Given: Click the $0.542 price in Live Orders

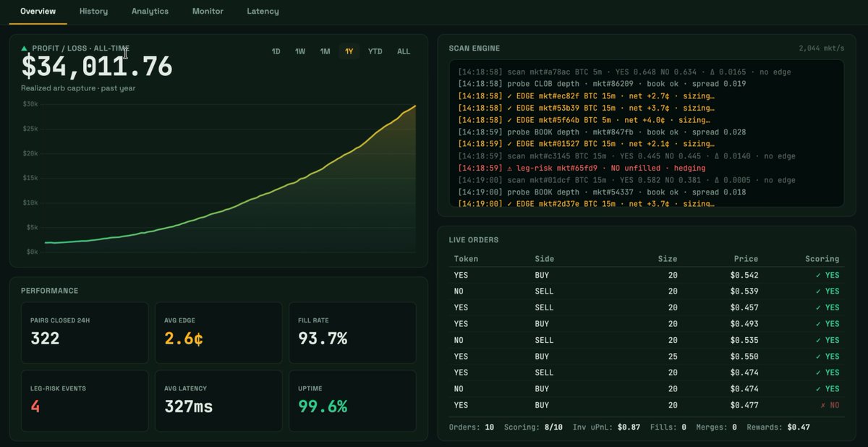Looking at the screenshot, I should pos(746,275).
